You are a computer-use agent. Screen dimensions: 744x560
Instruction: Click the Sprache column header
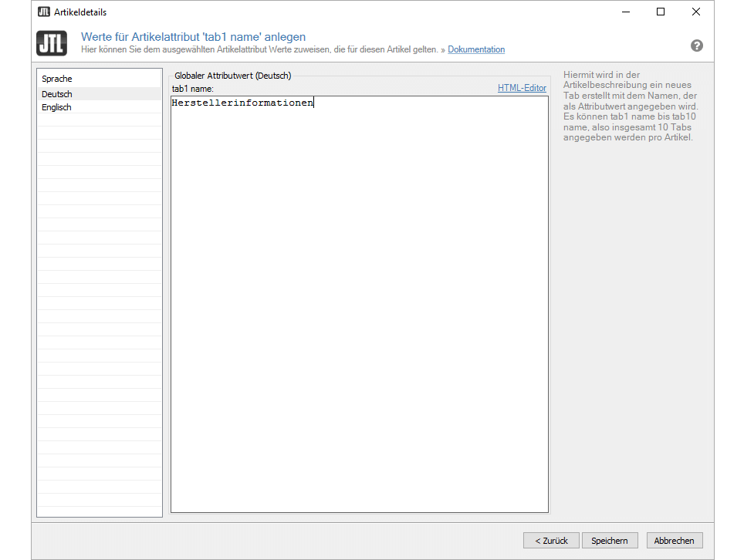pos(57,79)
